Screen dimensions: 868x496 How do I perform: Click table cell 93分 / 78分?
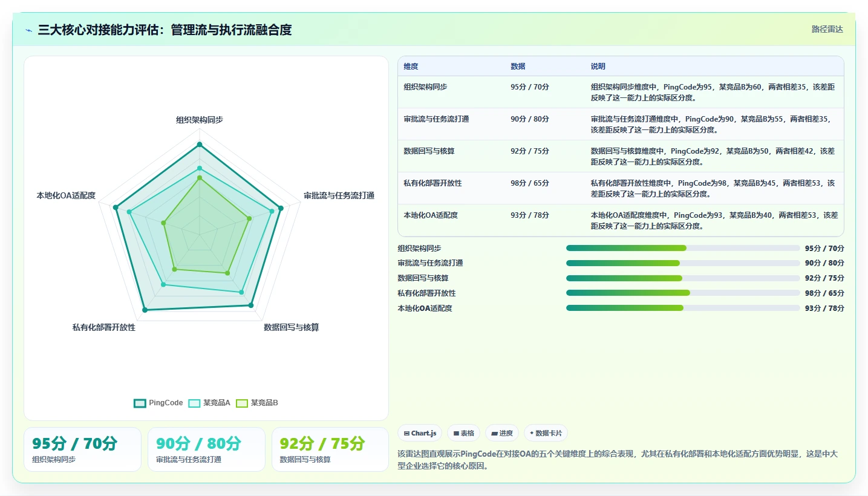point(530,215)
